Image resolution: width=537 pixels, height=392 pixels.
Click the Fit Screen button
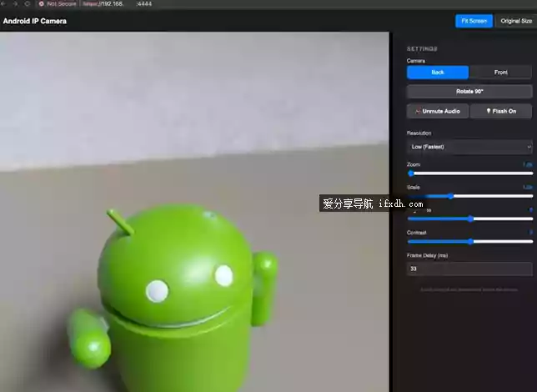(x=474, y=21)
